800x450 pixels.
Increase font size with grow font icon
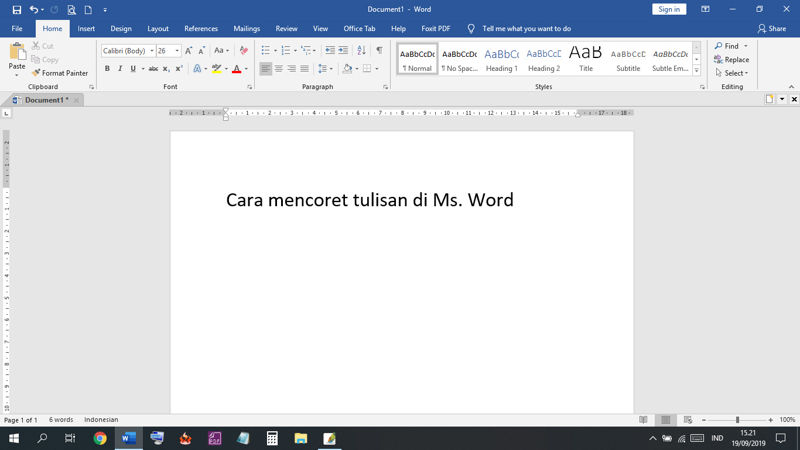[189, 51]
